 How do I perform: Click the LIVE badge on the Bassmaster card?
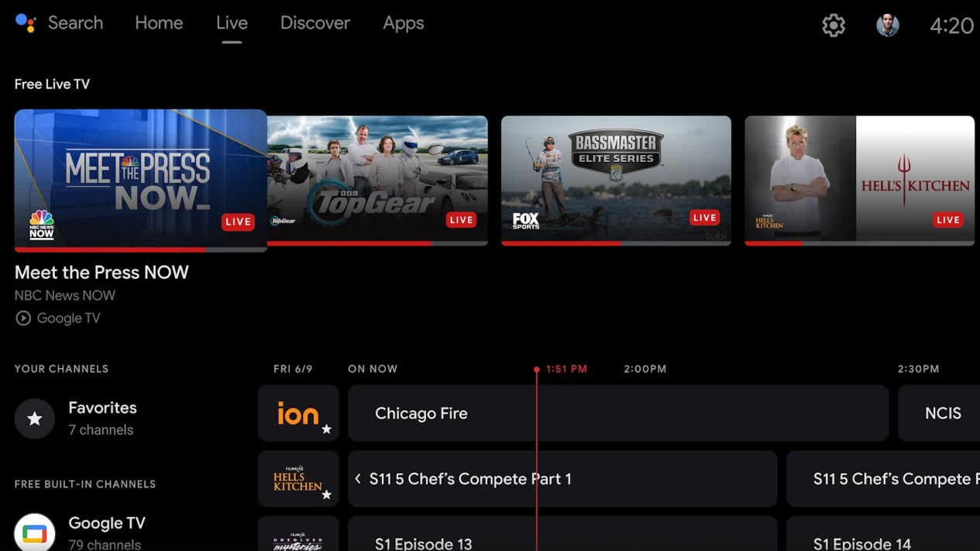[704, 218]
